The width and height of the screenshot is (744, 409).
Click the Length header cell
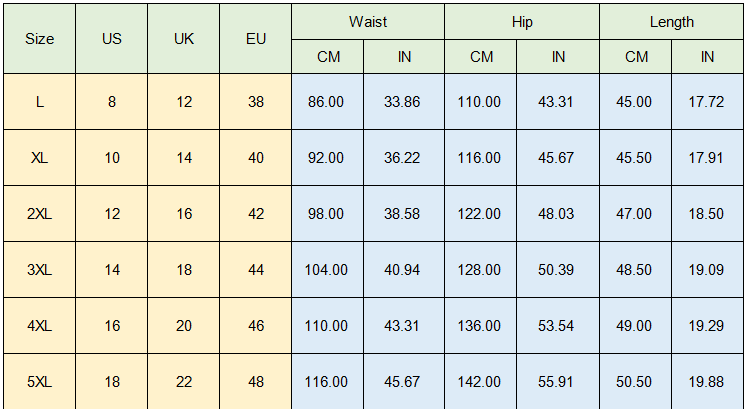671,21
